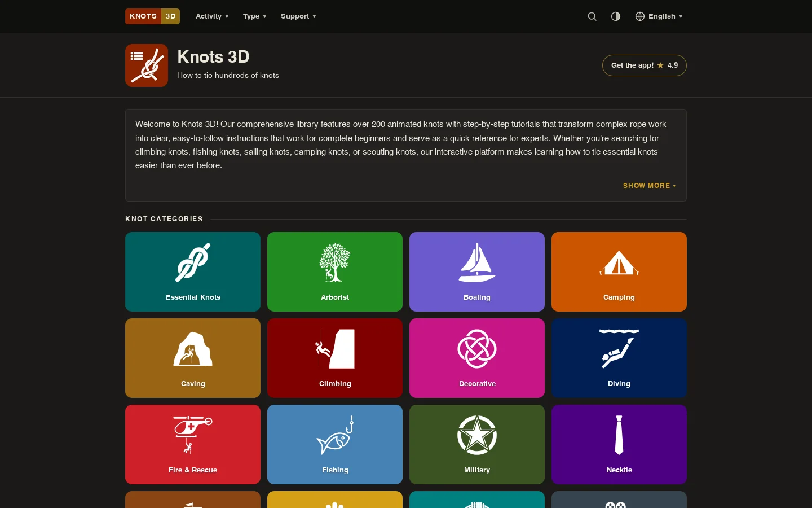Click the Military category label

tap(477, 470)
